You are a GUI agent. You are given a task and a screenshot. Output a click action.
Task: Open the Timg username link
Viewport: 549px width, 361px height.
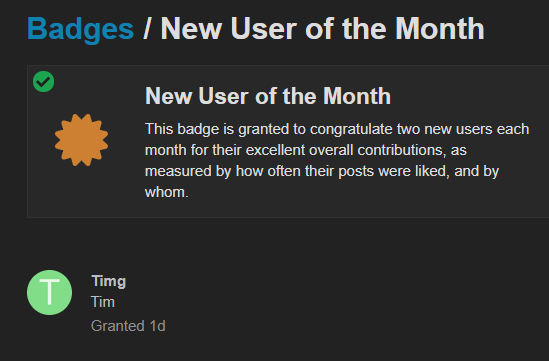point(109,281)
